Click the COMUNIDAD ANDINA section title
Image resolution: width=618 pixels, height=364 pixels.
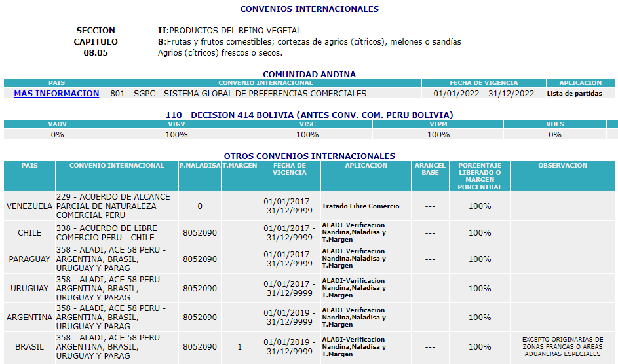tap(309, 75)
